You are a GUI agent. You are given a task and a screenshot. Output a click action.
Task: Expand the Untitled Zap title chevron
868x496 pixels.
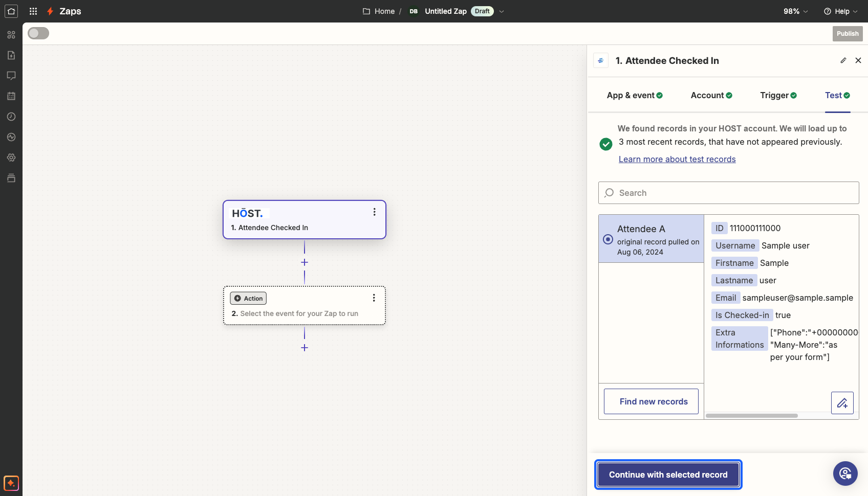pos(502,11)
